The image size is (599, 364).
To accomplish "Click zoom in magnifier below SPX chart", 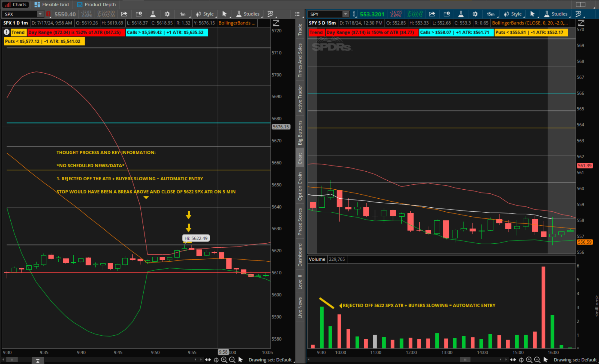I will [x=224, y=360].
